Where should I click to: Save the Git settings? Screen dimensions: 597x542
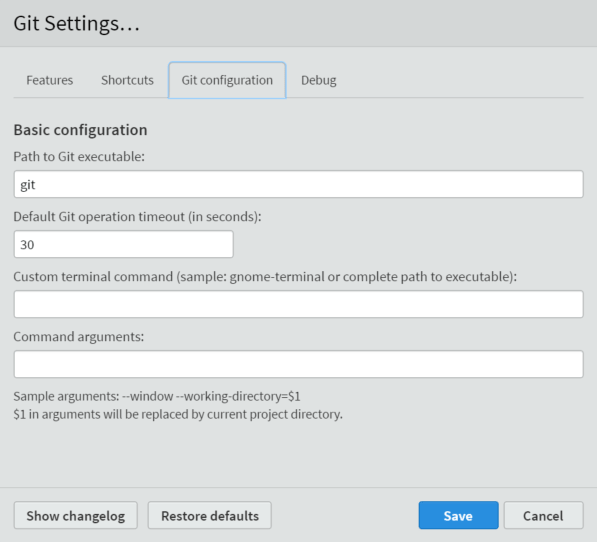point(458,515)
